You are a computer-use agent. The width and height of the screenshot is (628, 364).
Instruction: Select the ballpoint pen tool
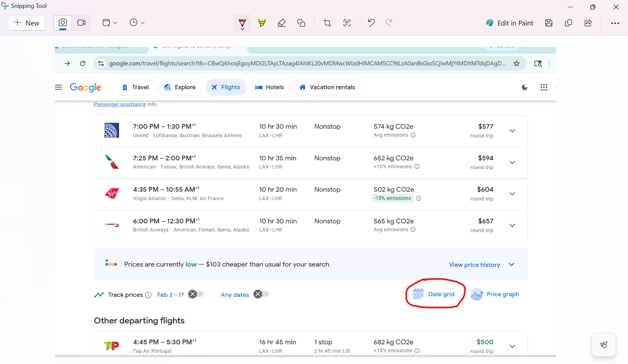242,23
